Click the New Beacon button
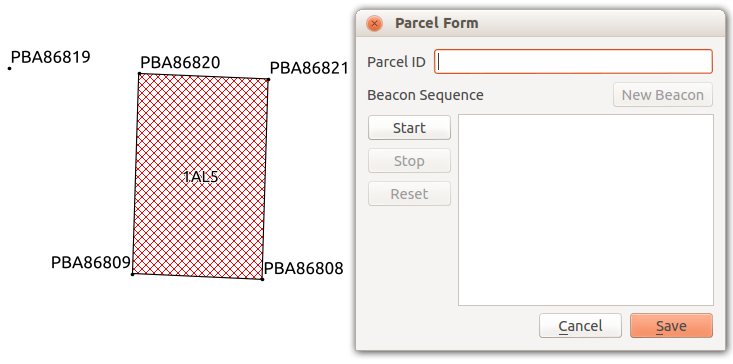733x364 pixels. point(662,95)
